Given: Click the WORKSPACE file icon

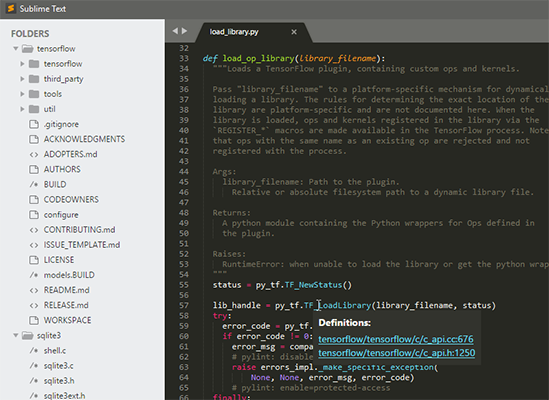Looking at the screenshot, I should [x=34, y=320].
